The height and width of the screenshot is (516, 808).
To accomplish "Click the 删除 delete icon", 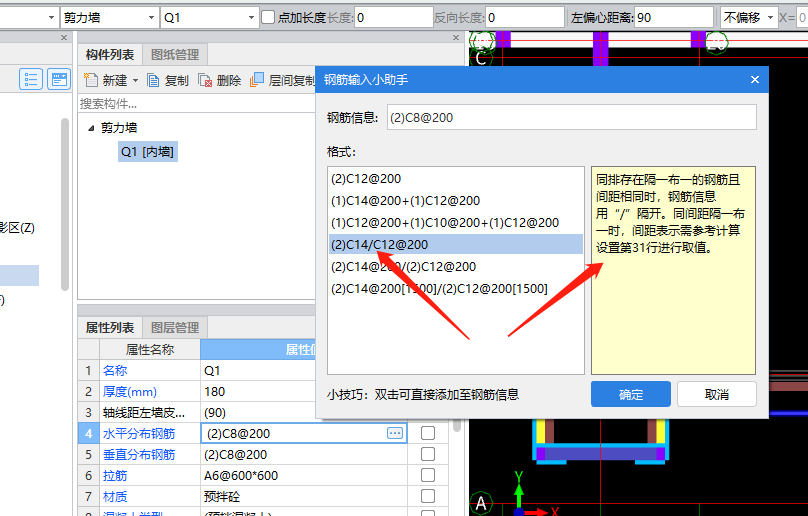I will (205, 80).
